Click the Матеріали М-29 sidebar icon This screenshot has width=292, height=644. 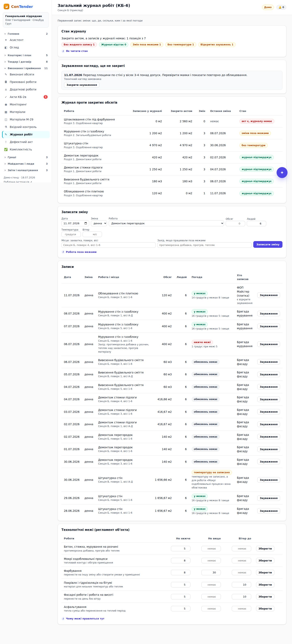coord(6,119)
